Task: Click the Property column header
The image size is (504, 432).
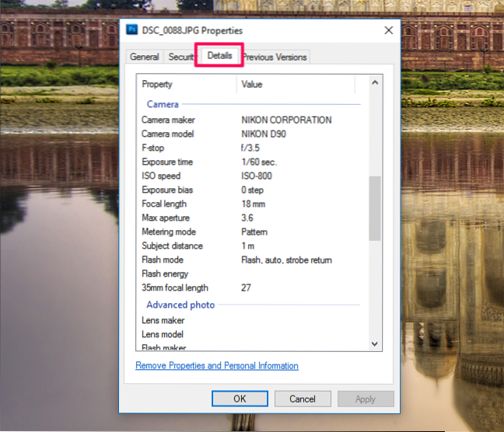Action: click(187, 84)
